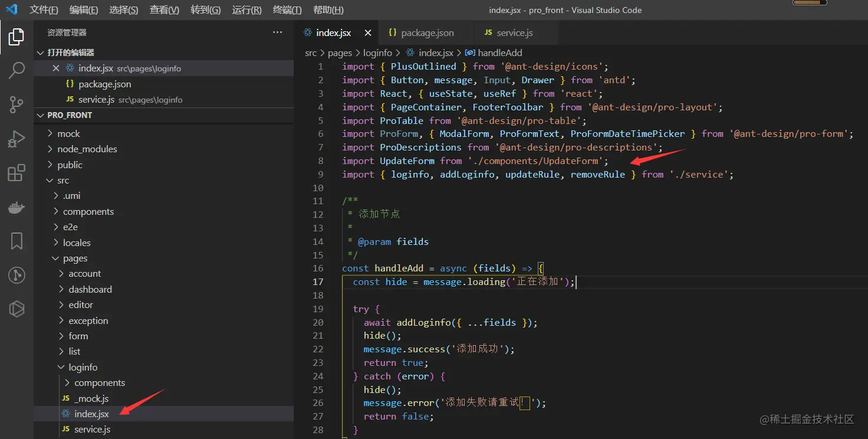Click the 添加节点 comment text
The height and width of the screenshot is (439, 868).
tap(379, 214)
